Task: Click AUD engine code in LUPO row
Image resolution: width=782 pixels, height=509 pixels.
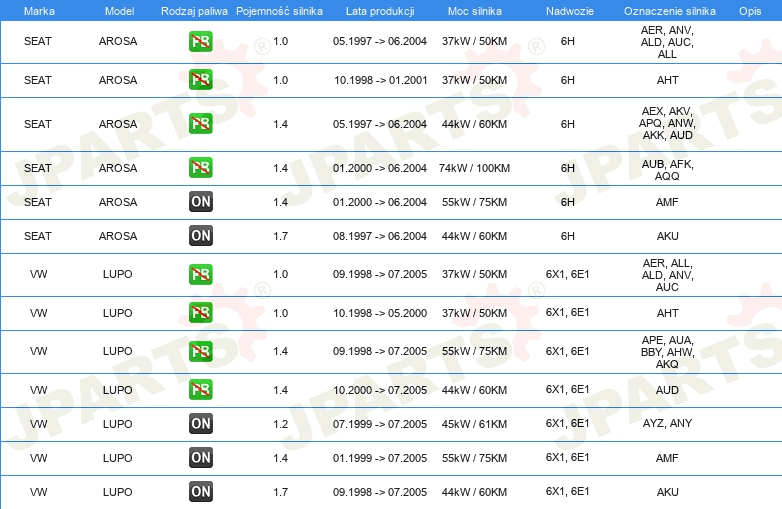Action: pyautogui.click(x=667, y=390)
